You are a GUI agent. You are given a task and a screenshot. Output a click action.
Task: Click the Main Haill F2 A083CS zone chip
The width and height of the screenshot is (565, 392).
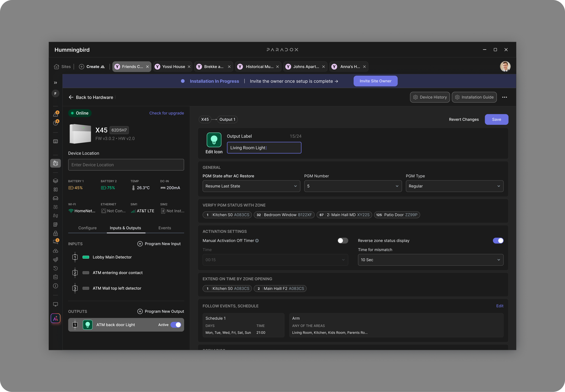(280, 289)
